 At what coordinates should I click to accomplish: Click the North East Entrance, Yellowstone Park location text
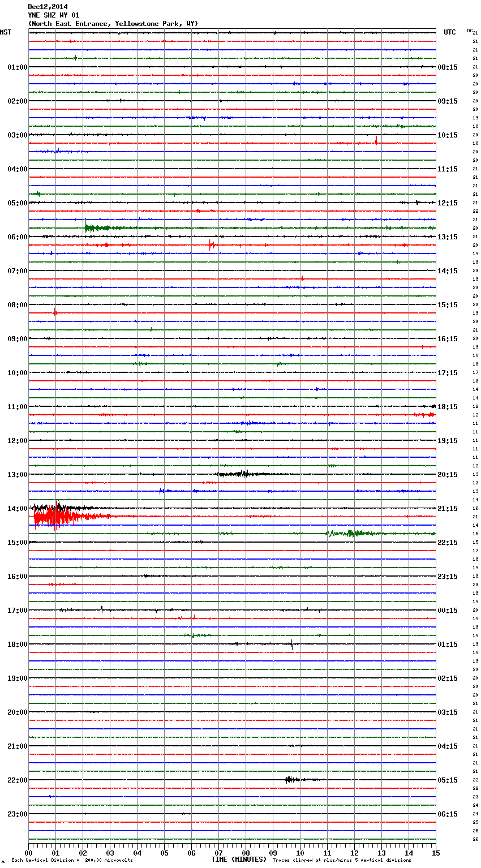point(113,24)
